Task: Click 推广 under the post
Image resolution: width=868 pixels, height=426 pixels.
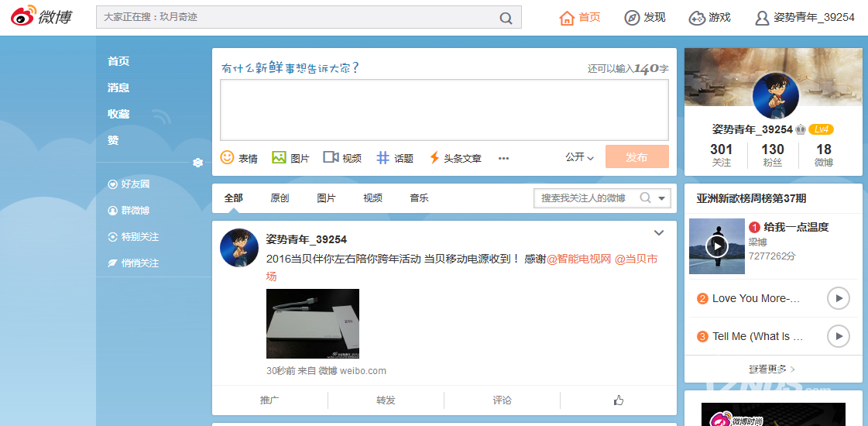Action: click(269, 400)
